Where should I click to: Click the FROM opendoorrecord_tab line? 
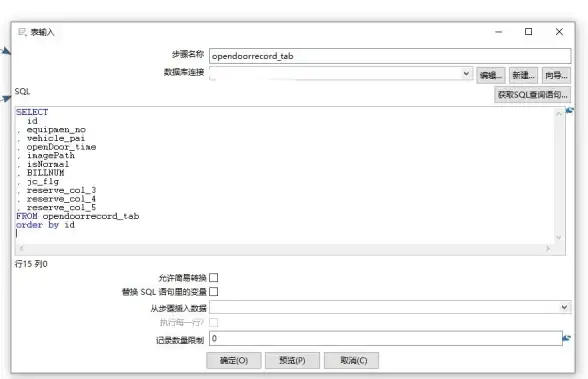(x=78, y=216)
